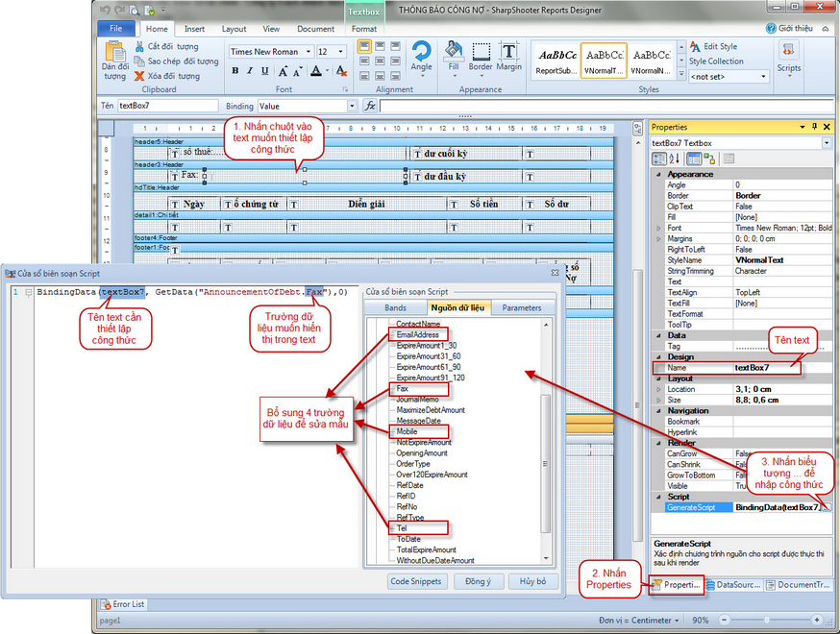The height and width of the screenshot is (634, 840).
Task: Open the Border tool
Action: click(481, 57)
